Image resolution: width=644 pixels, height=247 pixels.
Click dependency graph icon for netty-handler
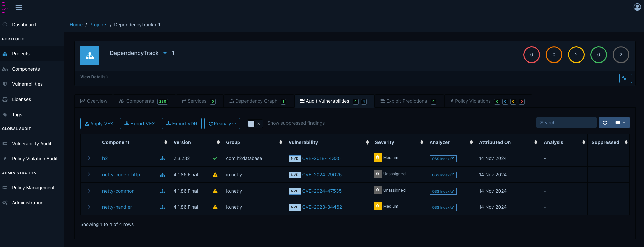coord(163,207)
